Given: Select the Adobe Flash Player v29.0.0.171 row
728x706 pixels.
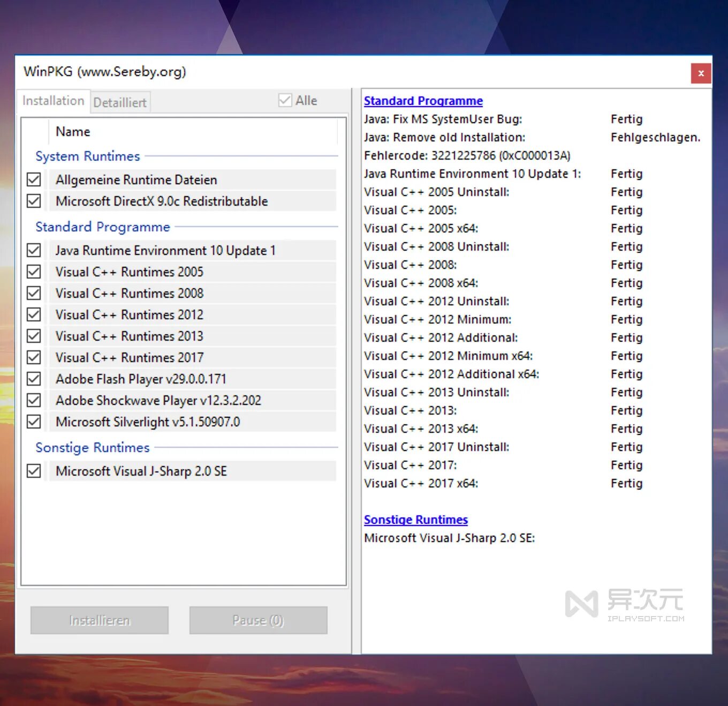Looking at the screenshot, I should [x=193, y=379].
